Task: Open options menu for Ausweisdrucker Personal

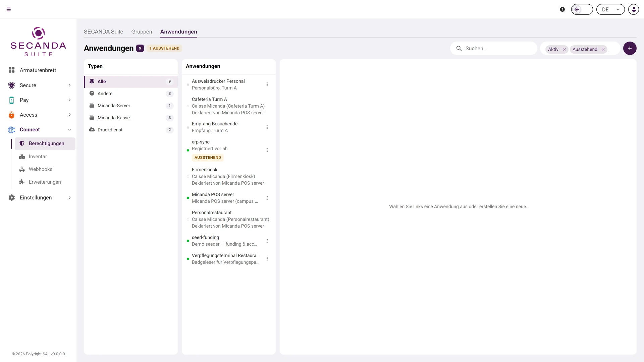Action: 267,84
